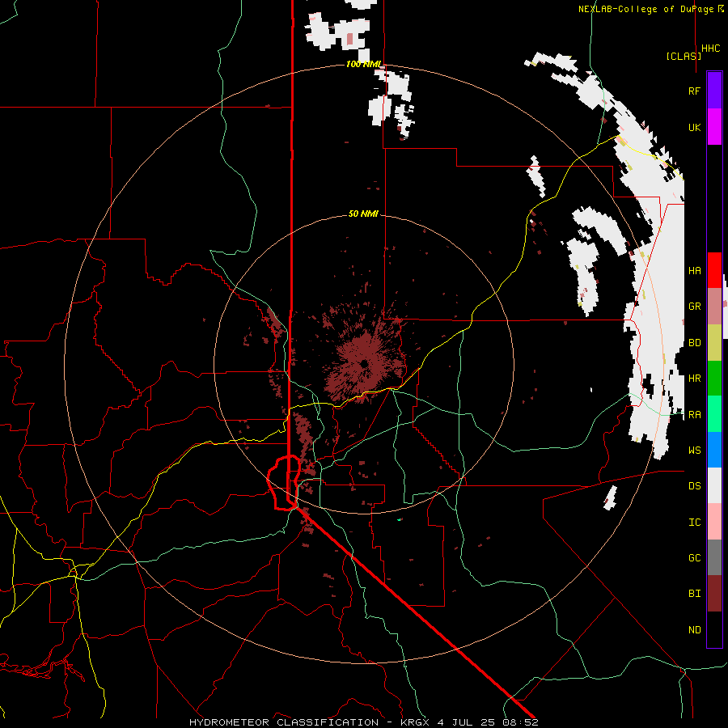Click the [CLAS] unit label
728x728 pixels.
pyautogui.click(x=684, y=56)
